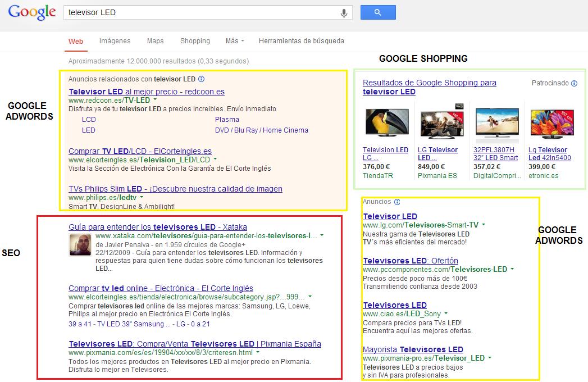This screenshot has width=588, height=382.
Task: Click 'DVD / Blu Ray / Home Cinema' sitelink
Action: coord(261,130)
